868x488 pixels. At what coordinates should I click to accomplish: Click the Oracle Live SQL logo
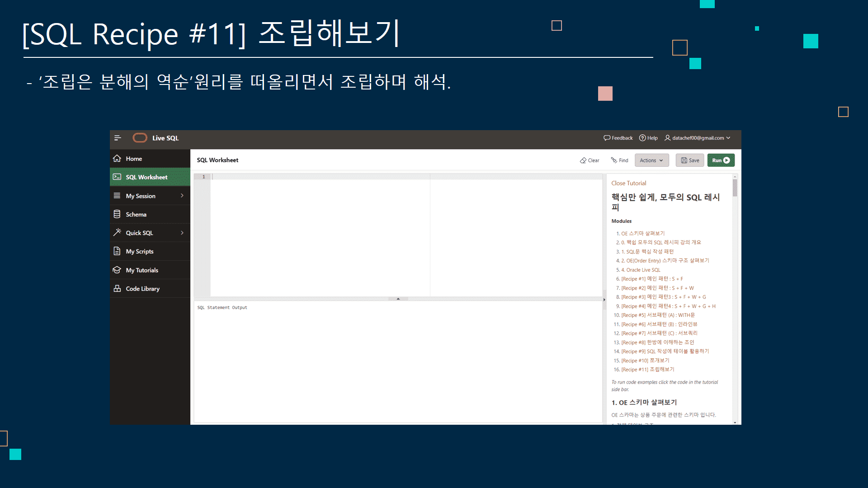140,138
